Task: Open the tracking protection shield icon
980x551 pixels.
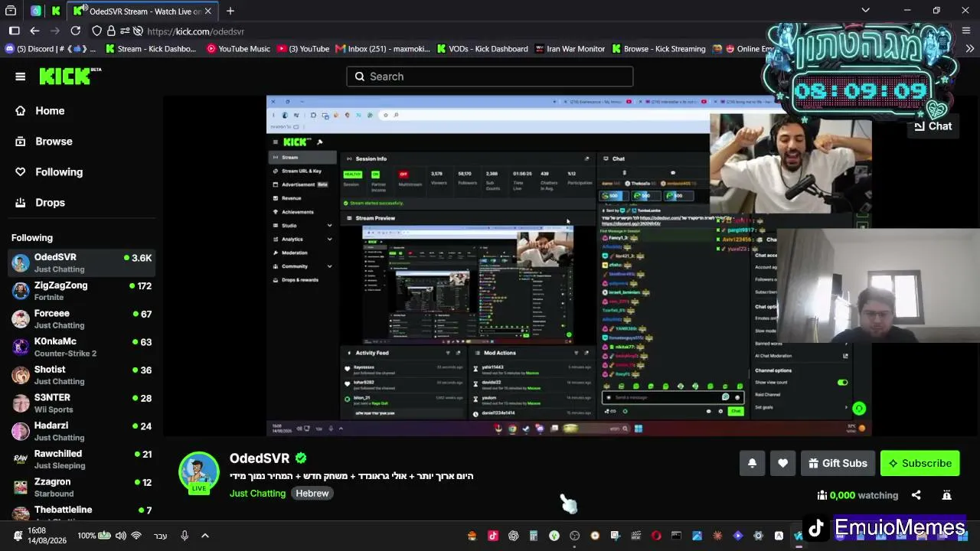Action: click(96, 31)
